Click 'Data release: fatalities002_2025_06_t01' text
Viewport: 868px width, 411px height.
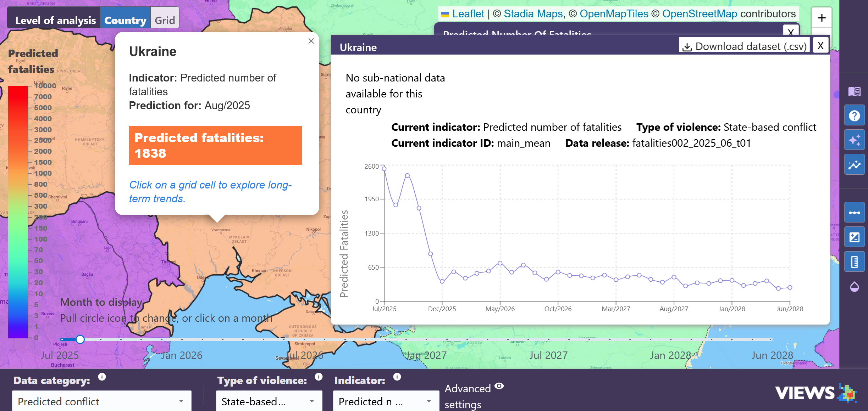click(658, 143)
